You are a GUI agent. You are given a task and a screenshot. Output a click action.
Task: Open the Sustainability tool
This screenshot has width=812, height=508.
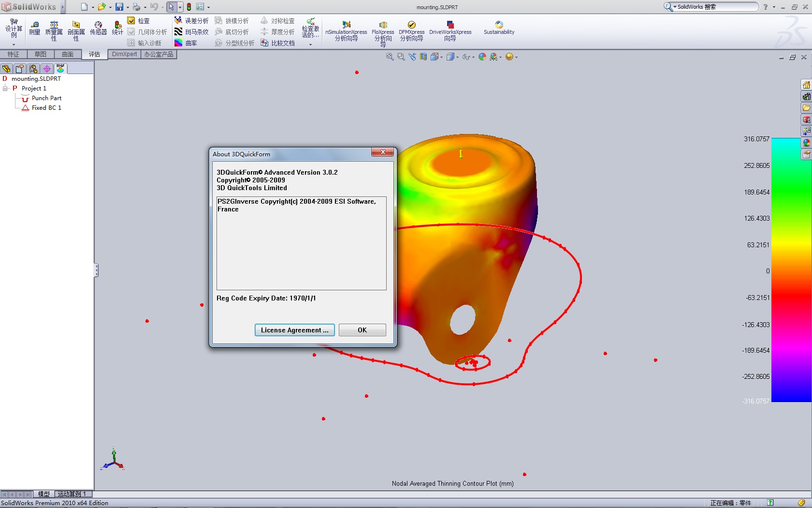tap(499, 28)
